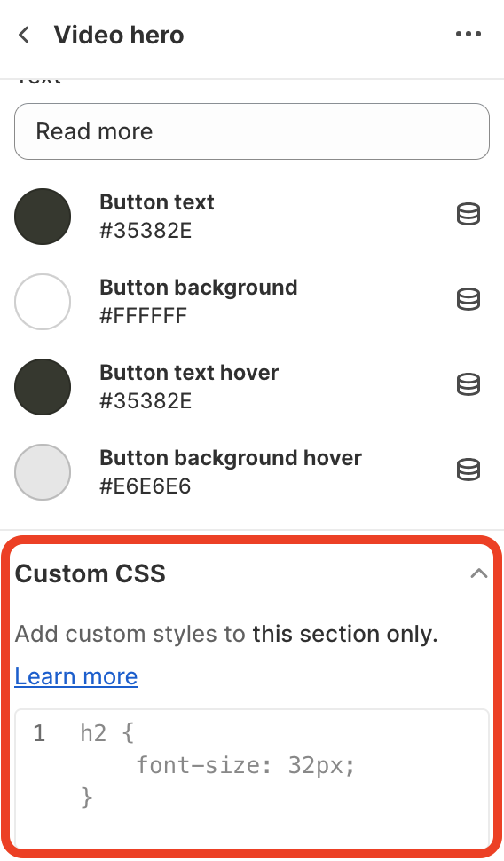Select the Button text hover label

[x=189, y=373]
